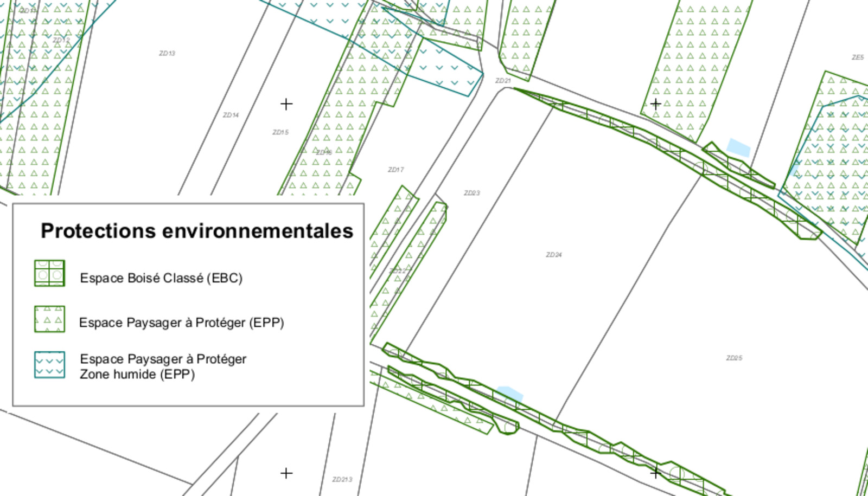Click the ZD23 parcel label
Viewport: 868px width, 496px height.
pyautogui.click(x=471, y=193)
